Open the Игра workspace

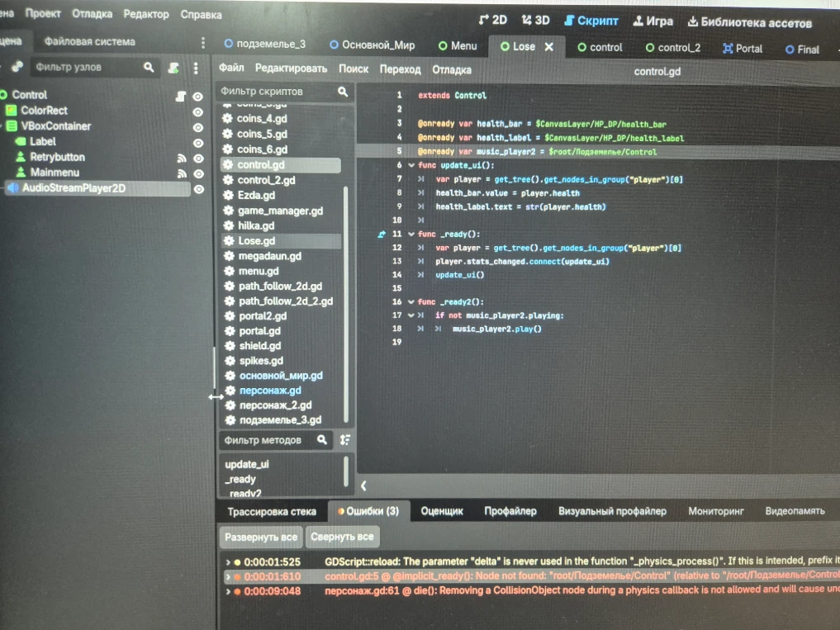(x=653, y=21)
